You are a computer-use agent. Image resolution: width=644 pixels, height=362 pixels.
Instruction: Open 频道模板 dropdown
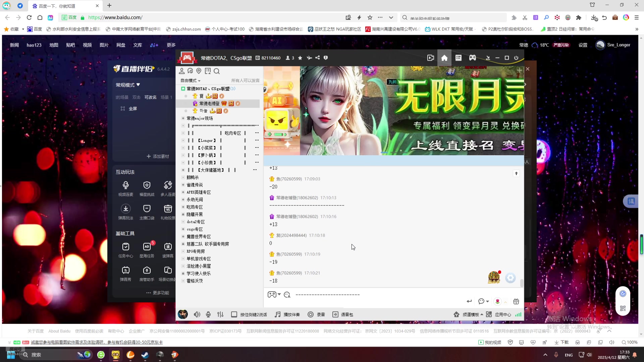pyautogui.click(x=469, y=314)
